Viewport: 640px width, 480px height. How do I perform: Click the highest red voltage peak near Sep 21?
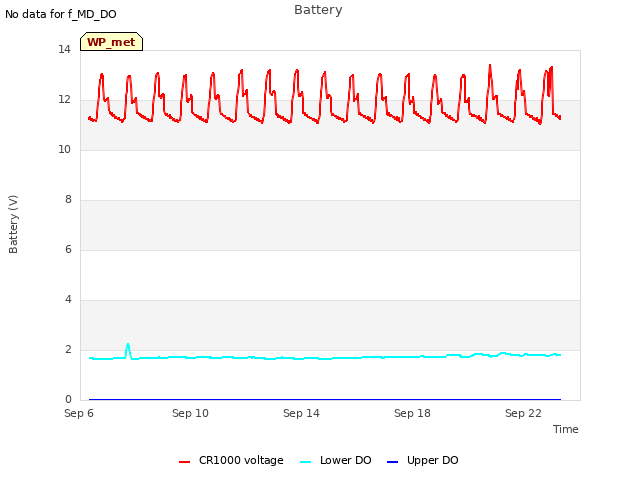490,66
